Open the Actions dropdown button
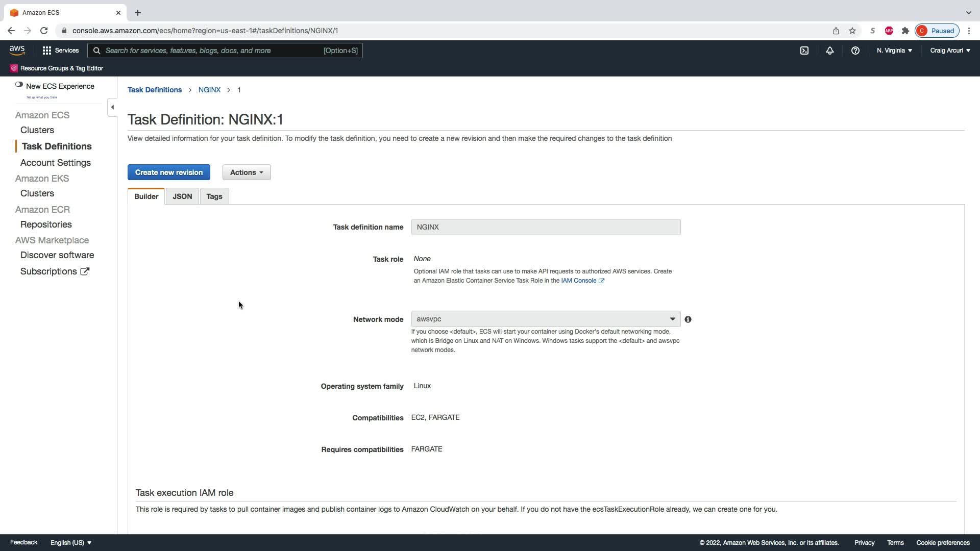The height and width of the screenshot is (551, 980). [246, 172]
